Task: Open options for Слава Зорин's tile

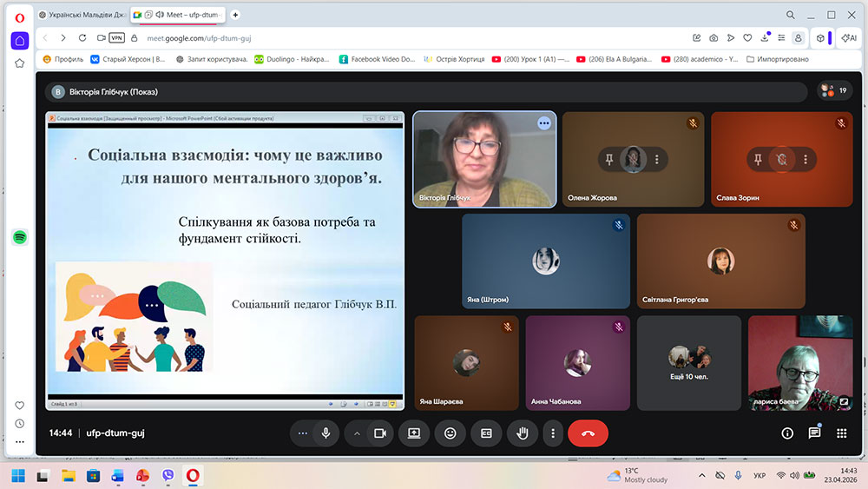Action: [x=806, y=160]
